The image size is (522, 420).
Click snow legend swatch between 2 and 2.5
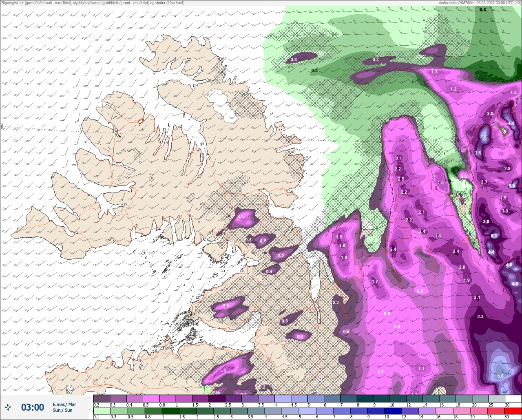[x=217, y=398]
